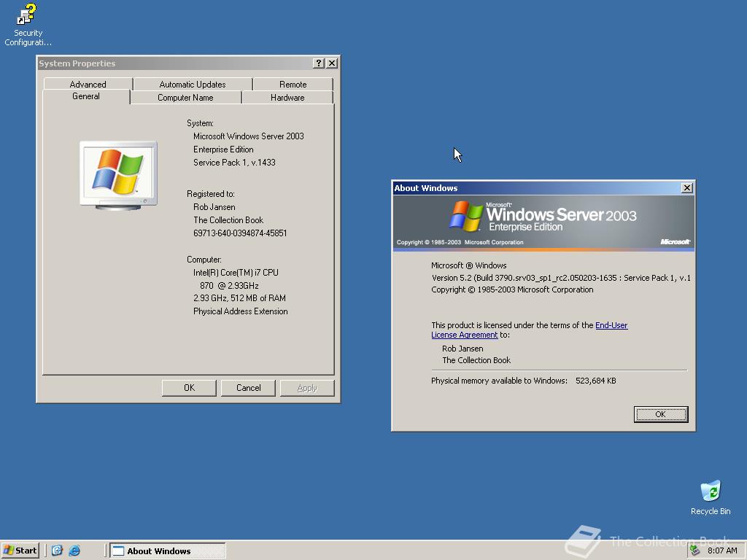Image resolution: width=747 pixels, height=560 pixels.
Task: Click '2.93 GHz, 512 MB of RAM' text
Action: 239,298
